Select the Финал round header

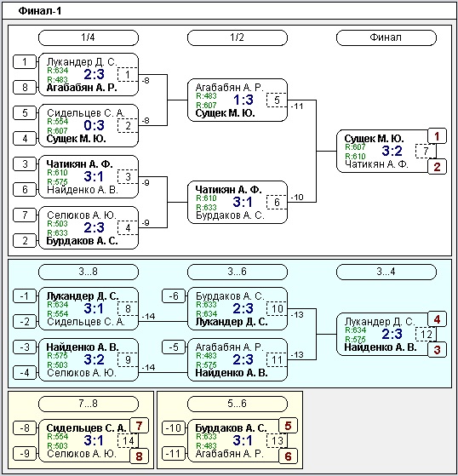(386, 37)
